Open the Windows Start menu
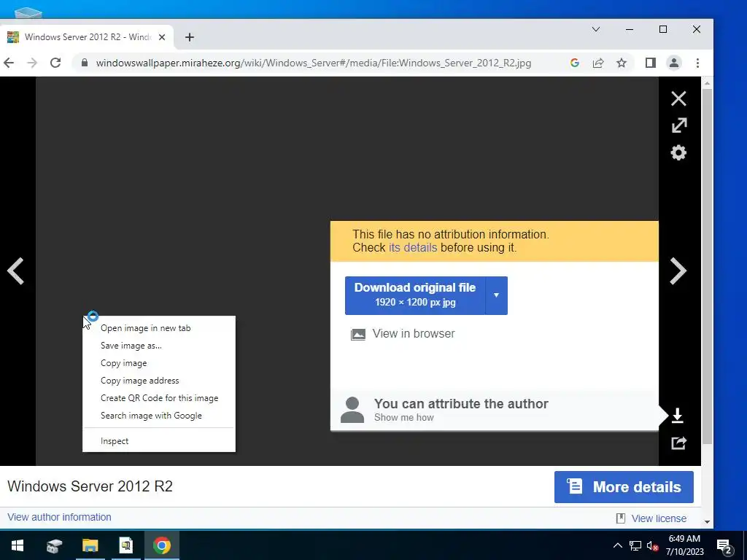 pyautogui.click(x=18, y=545)
